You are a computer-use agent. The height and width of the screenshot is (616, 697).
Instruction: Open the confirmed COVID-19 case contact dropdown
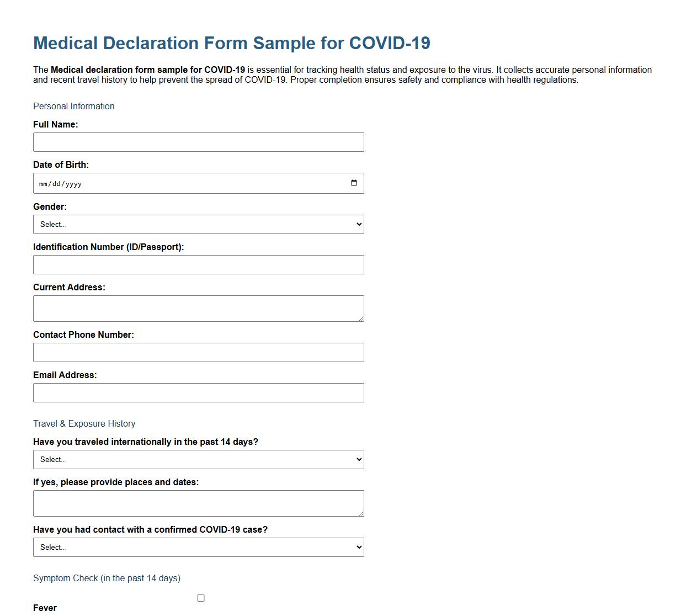coord(199,547)
